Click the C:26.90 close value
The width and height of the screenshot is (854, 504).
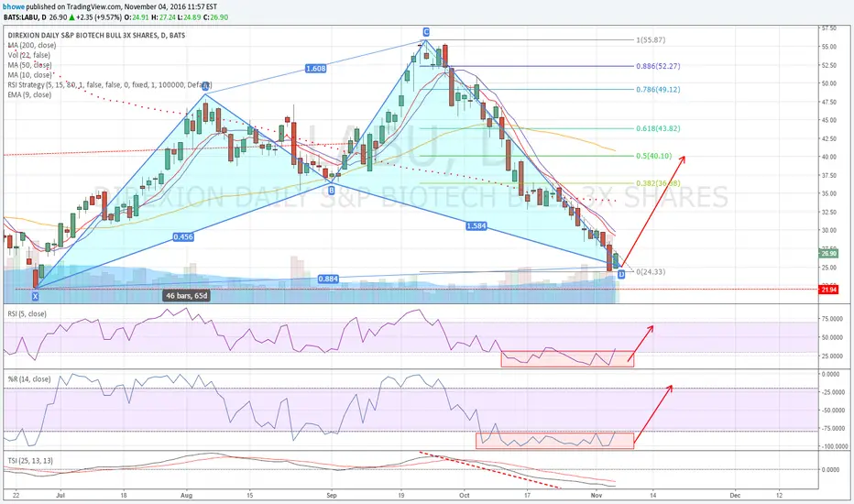217,17
